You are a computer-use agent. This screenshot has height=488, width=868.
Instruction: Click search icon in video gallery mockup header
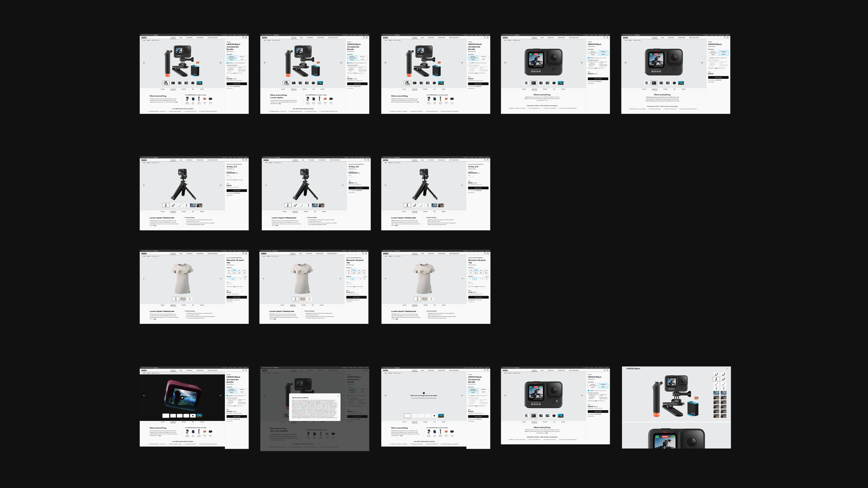(x=243, y=370)
